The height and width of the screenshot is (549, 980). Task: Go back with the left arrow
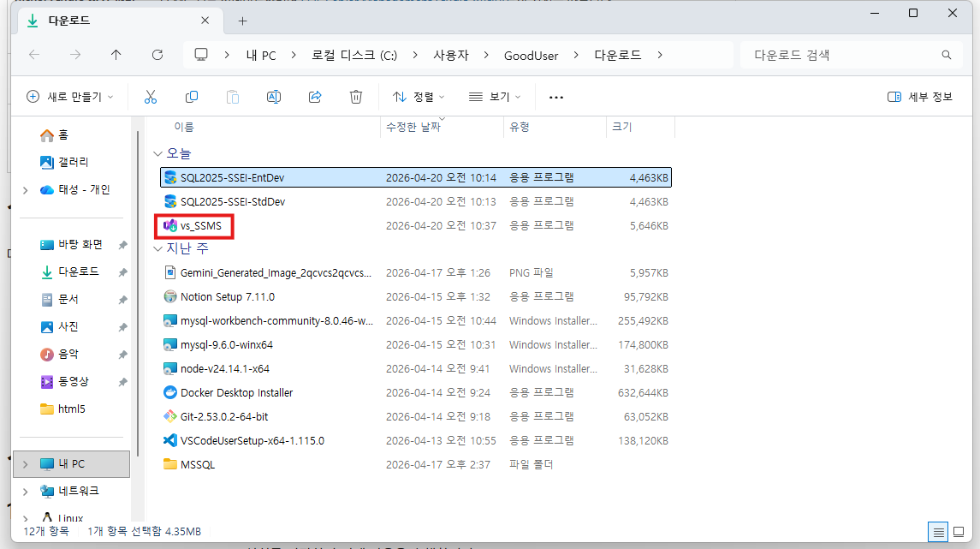(x=34, y=55)
